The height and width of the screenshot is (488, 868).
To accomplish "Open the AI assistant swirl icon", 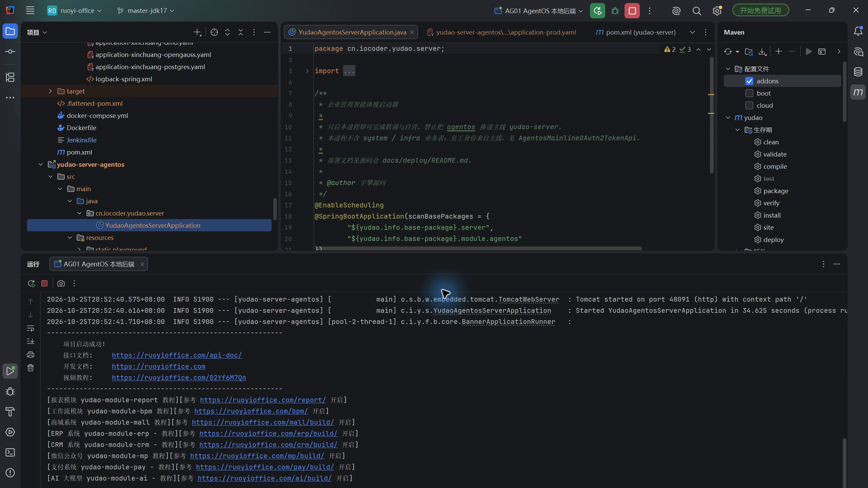I will [x=676, y=11].
